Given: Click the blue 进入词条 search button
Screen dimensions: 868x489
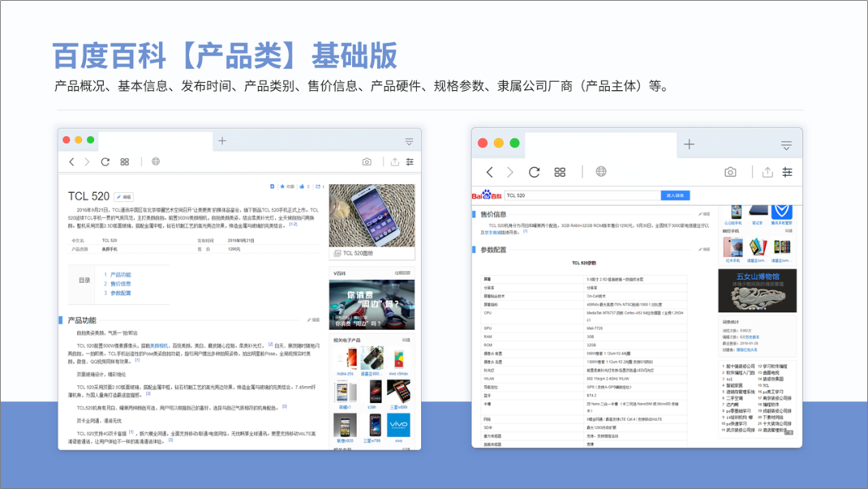Looking at the screenshot, I should [x=675, y=195].
